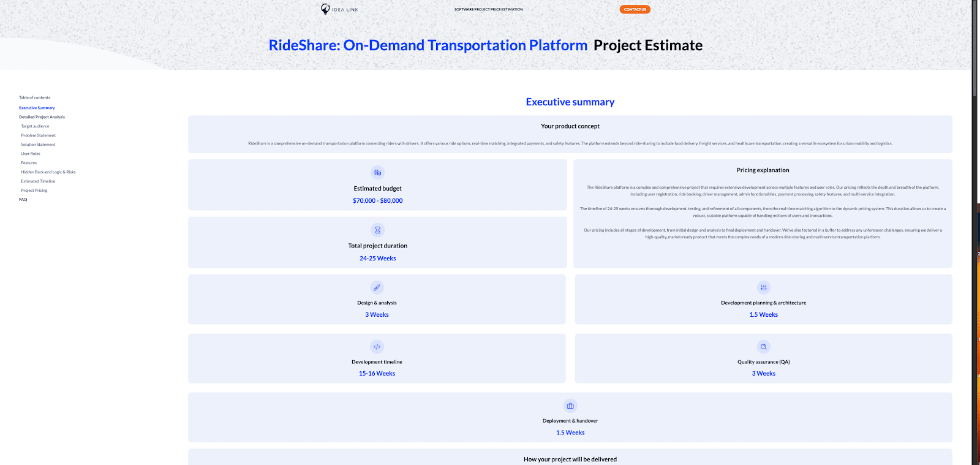Jump to Solution Statement section
The height and width of the screenshot is (465, 980).
38,145
